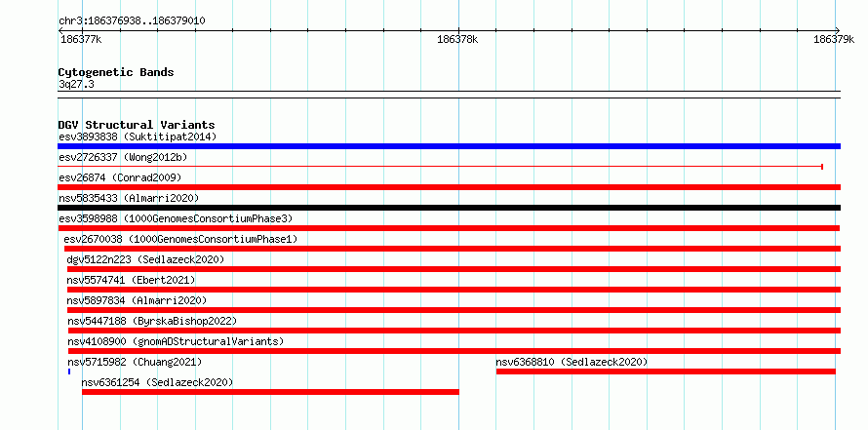Click the DGV Structural Variants track title
868x430 pixels.
coord(137,125)
